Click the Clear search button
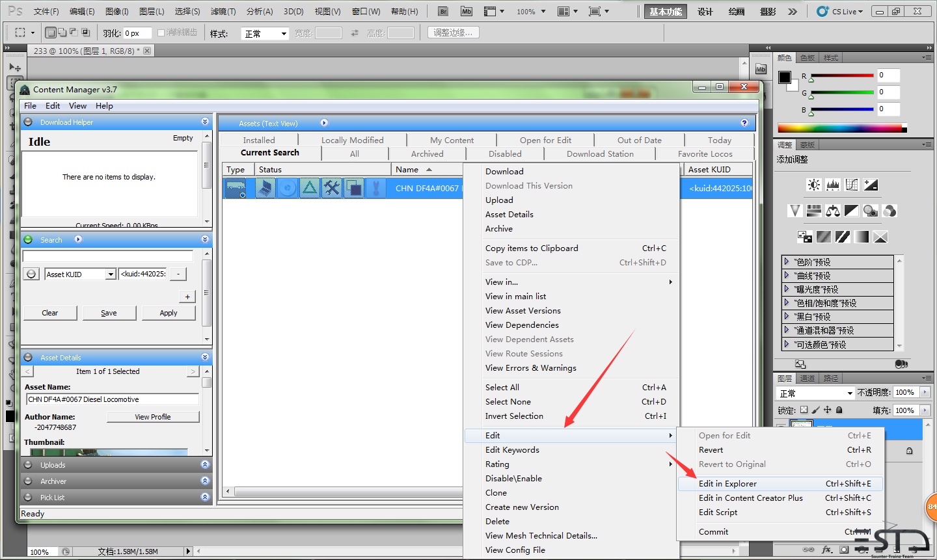The width and height of the screenshot is (937, 560). 50,313
